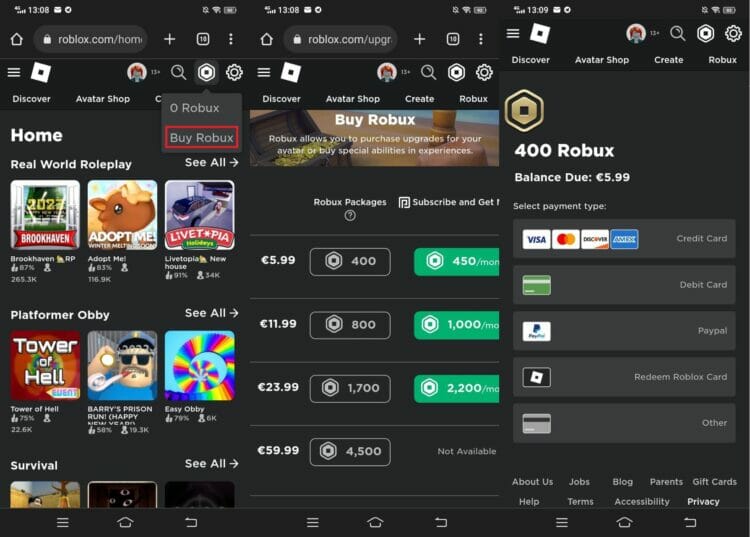Select Redeem Roblox Card payment option
The height and width of the screenshot is (537, 750).
(624, 377)
